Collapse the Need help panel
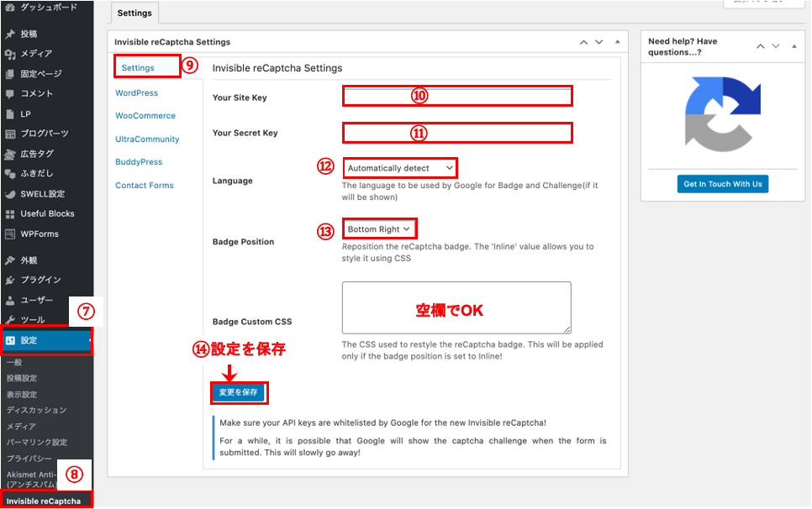812x509 pixels. 794,46
